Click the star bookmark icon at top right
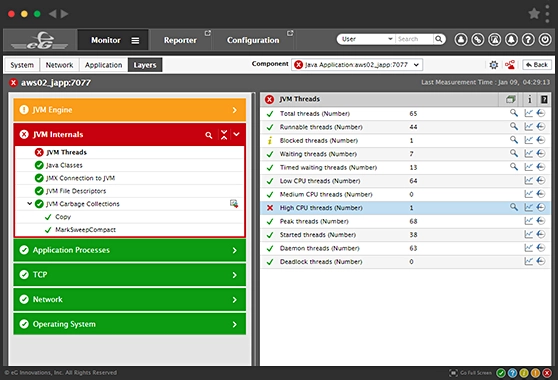The image size is (558, 380). [534, 14]
